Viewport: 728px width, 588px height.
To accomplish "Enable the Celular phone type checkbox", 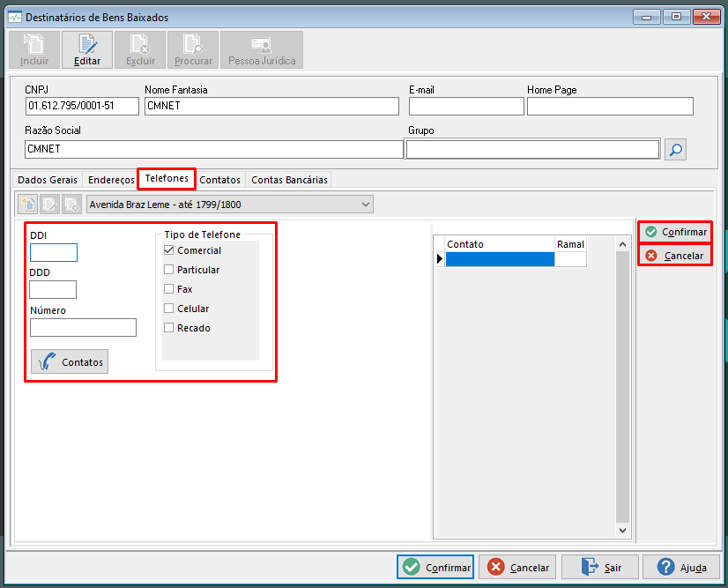I will point(169,309).
